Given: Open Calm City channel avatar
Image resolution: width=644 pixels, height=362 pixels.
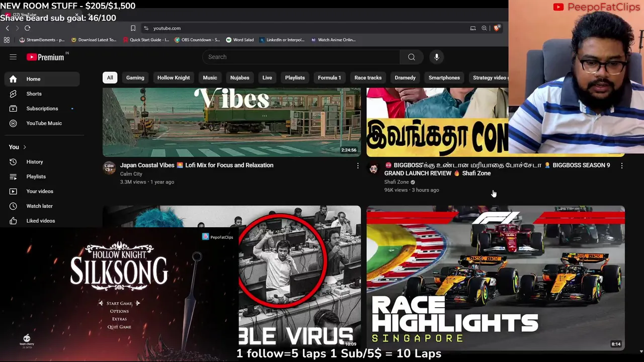Looking at the screenshot, I should 109,168.
